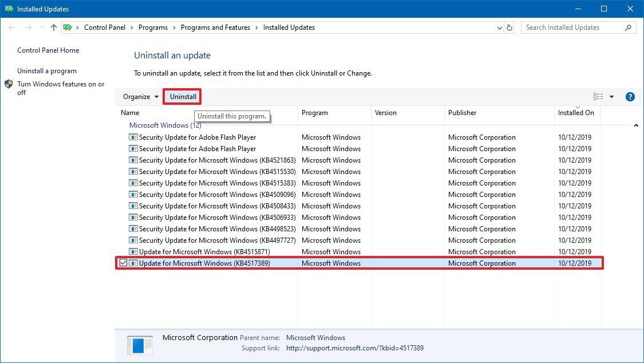644x363 pixels.
Task: Click the icon of update KB4521863
Action: click(x=133, y=160)
